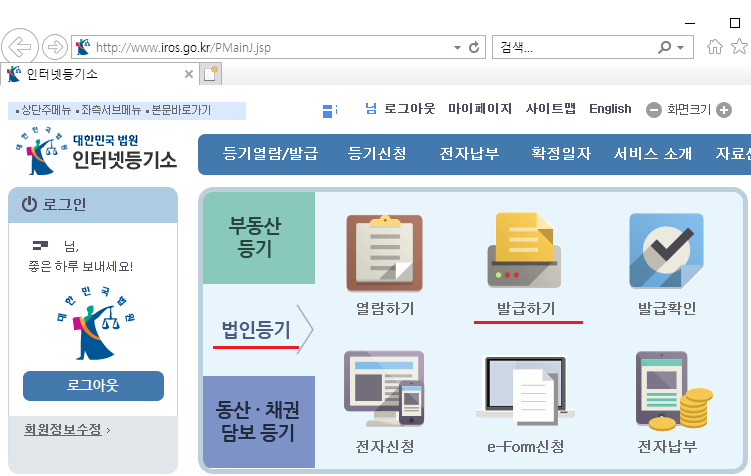Click the 발급확인 text label

click(x=667, y=308)
